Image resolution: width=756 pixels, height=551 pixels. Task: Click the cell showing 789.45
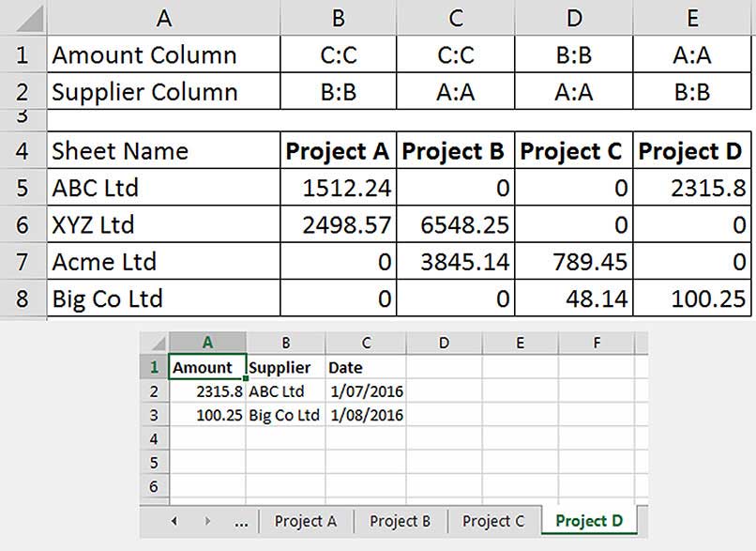573,262
